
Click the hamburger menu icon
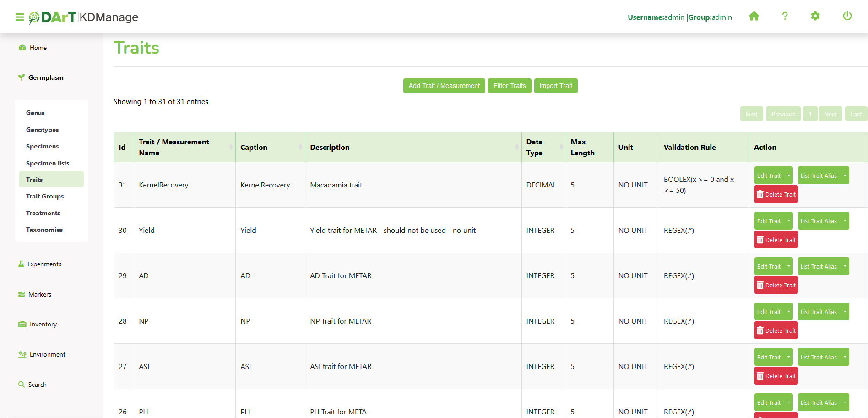[x=20, y=17]
